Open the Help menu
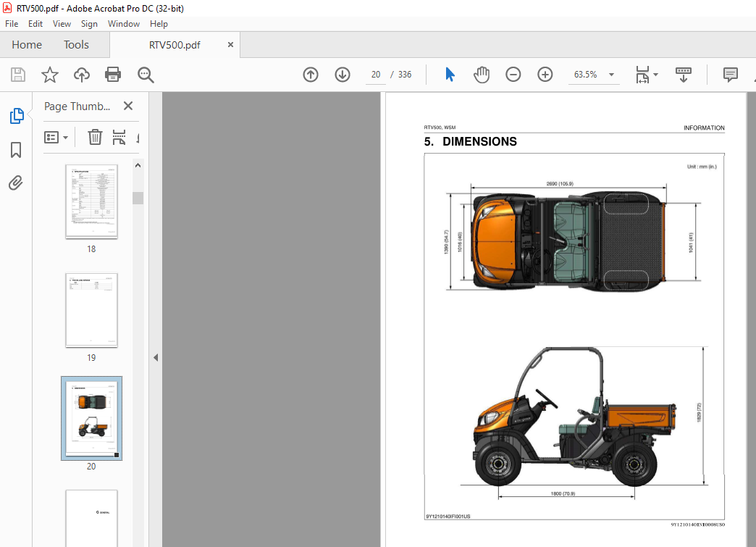 [x=159, y=24]
